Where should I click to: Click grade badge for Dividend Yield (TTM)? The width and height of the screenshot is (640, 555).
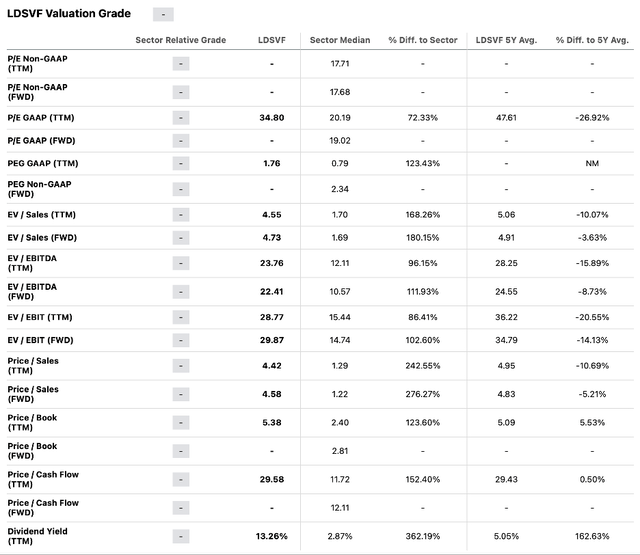181,536
